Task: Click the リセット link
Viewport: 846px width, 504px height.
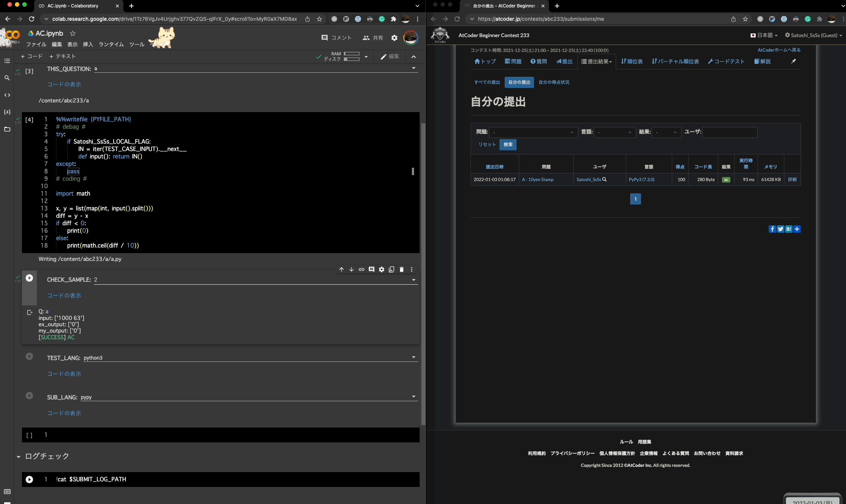Action: pos(487,145)
